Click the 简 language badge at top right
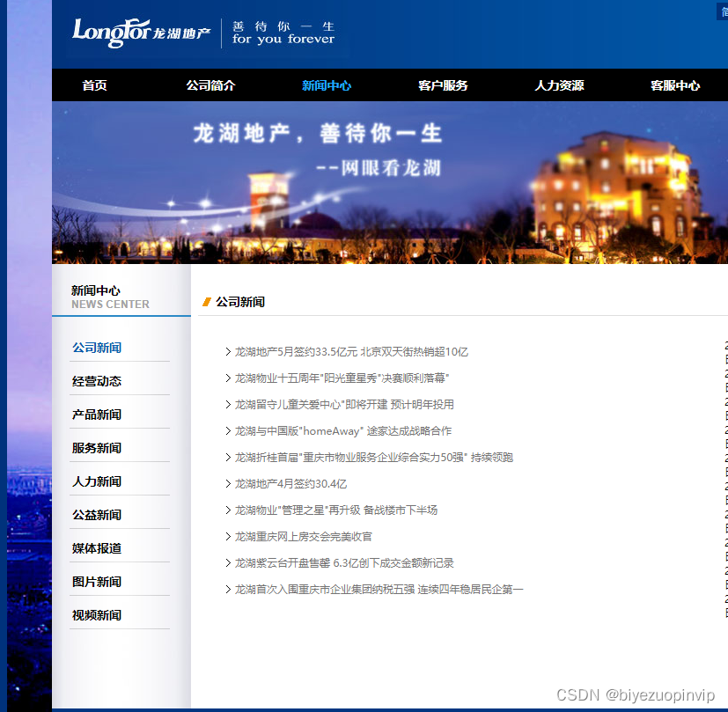The height and width of the screenshot is (712, 728). [x=723, y=11]
